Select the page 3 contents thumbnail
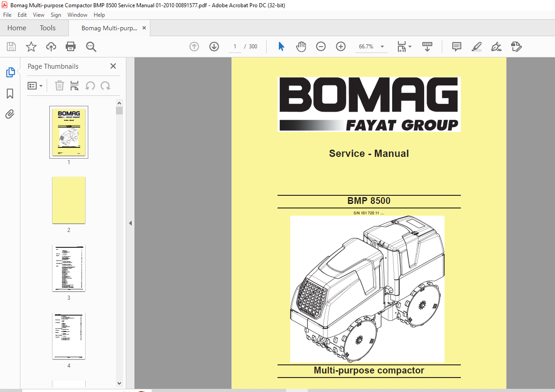This screenshot has width=555, height=392. pyautogui.click(x=69, y=268)
